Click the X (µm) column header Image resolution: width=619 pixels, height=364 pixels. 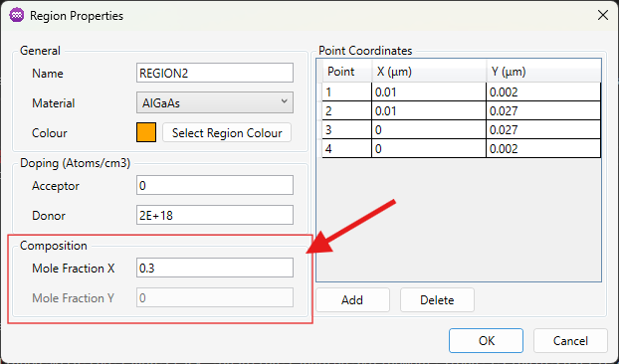429,72
